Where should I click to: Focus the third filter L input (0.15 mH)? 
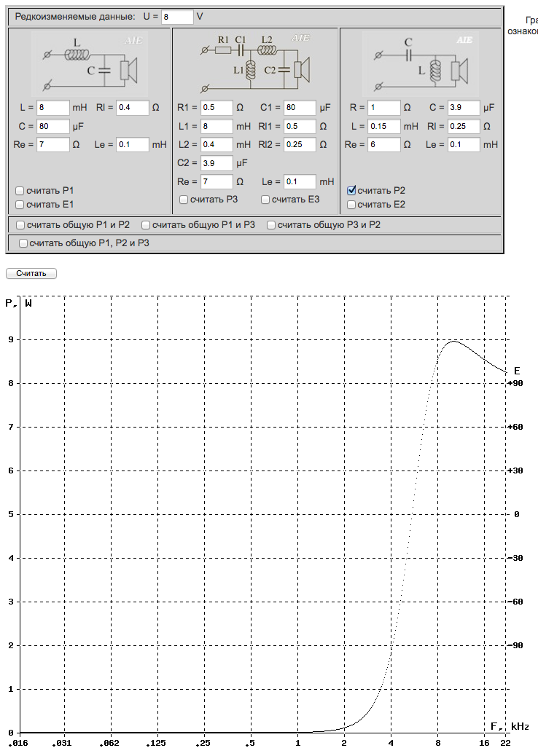(384, 126)
